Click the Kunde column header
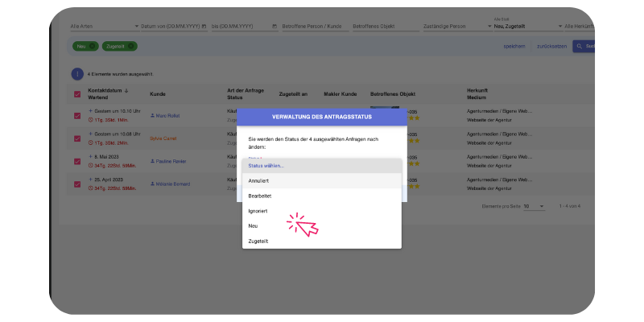Viewport: 644px width, 322px height. tap(158, 94)
